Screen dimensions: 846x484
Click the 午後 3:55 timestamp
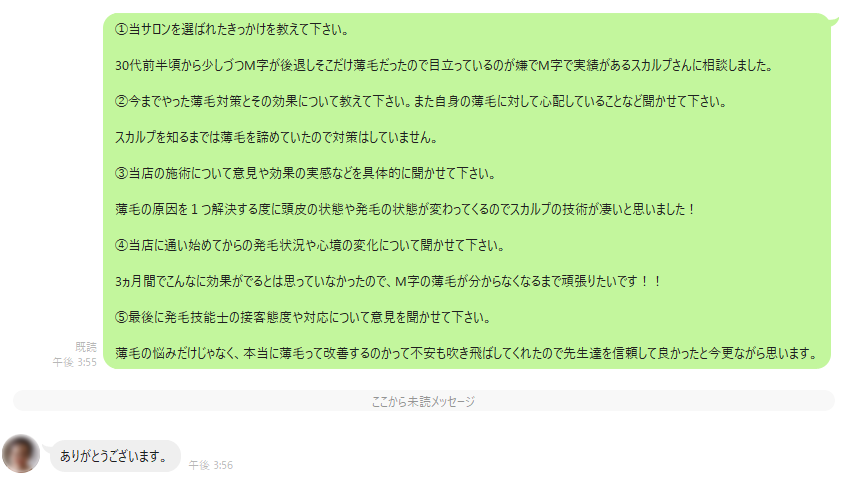(x=74, y=362)
